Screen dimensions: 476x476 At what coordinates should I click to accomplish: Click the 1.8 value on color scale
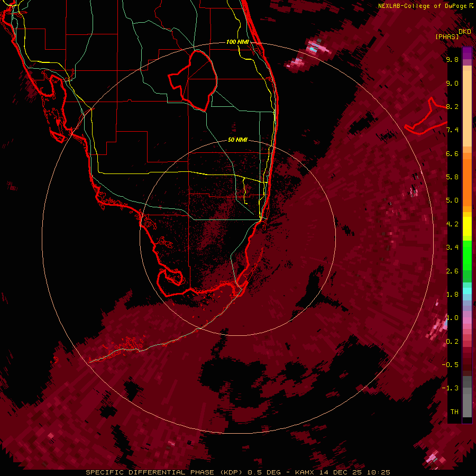pos(452,295)
